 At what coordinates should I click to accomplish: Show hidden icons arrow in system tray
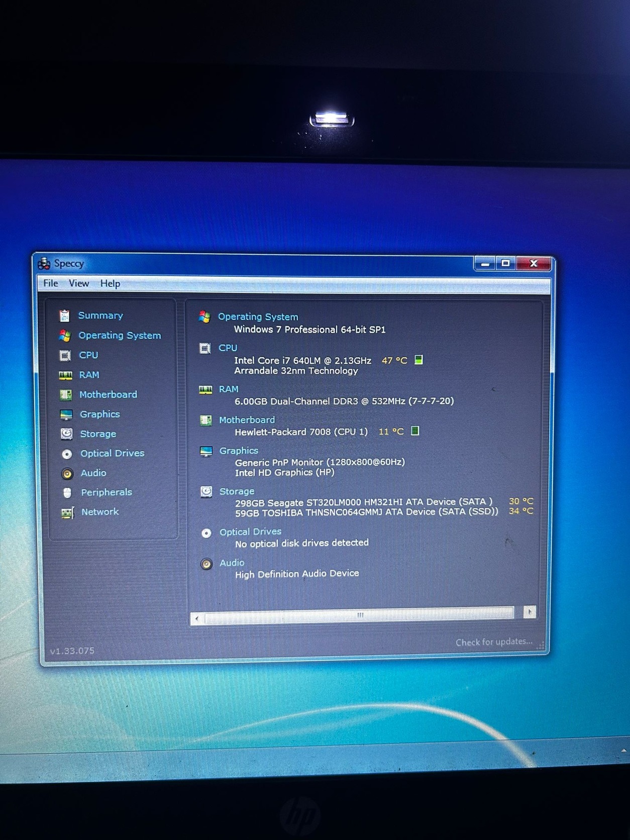(x=623, y=751)
